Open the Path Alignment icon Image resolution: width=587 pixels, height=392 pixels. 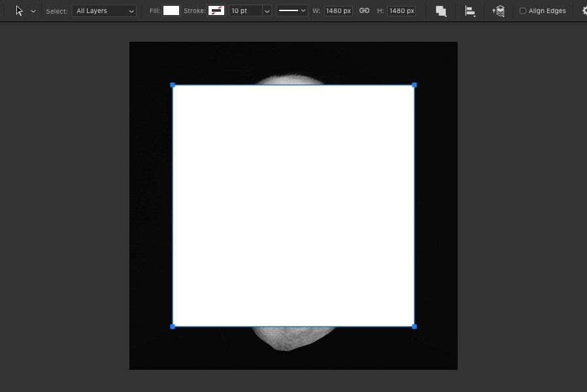pyautogui.click(x=470, y=11)
